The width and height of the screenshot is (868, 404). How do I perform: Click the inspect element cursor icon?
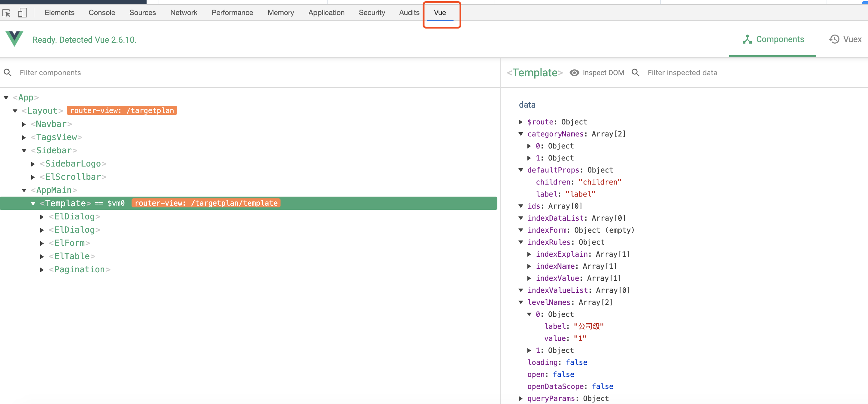click(6, 13)
